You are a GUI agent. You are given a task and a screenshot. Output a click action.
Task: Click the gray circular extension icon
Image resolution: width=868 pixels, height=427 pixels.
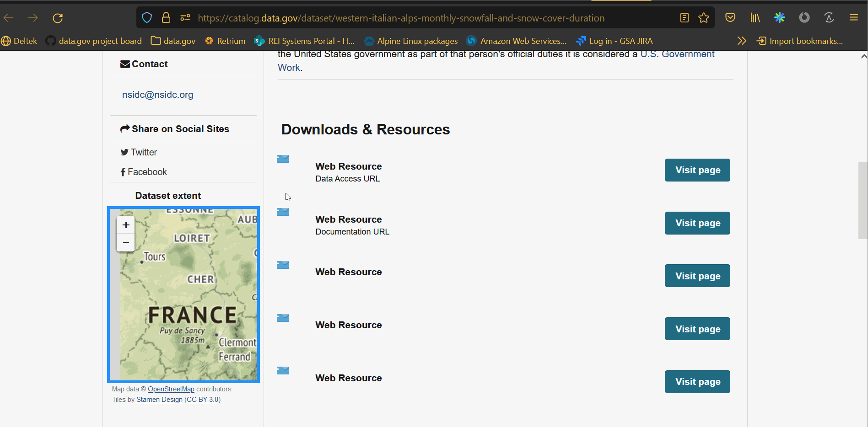click(x=804, y=18)
